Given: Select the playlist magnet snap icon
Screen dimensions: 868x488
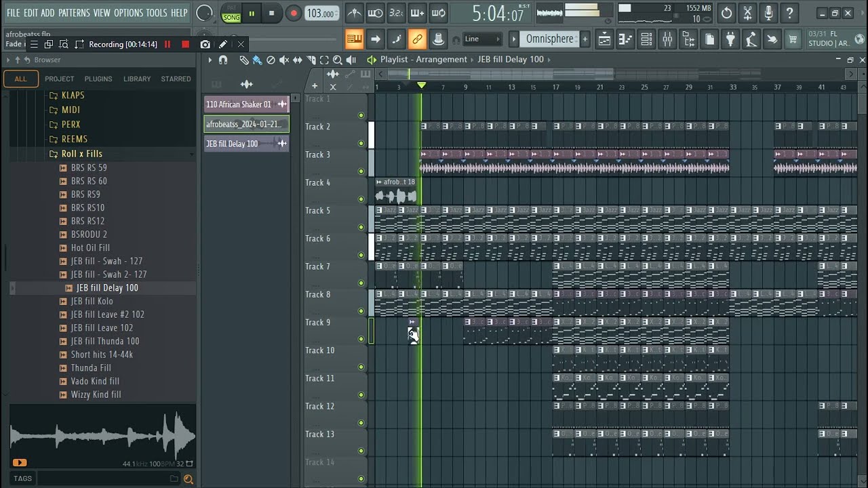Looking at the screenshot, I should tap(222, 60).
